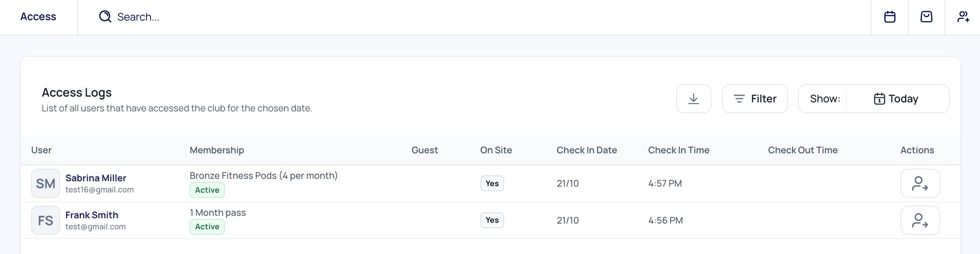Sort by the User column header
Image resolution: width=980 pixels, height=254 pixels.
point(42,150)
